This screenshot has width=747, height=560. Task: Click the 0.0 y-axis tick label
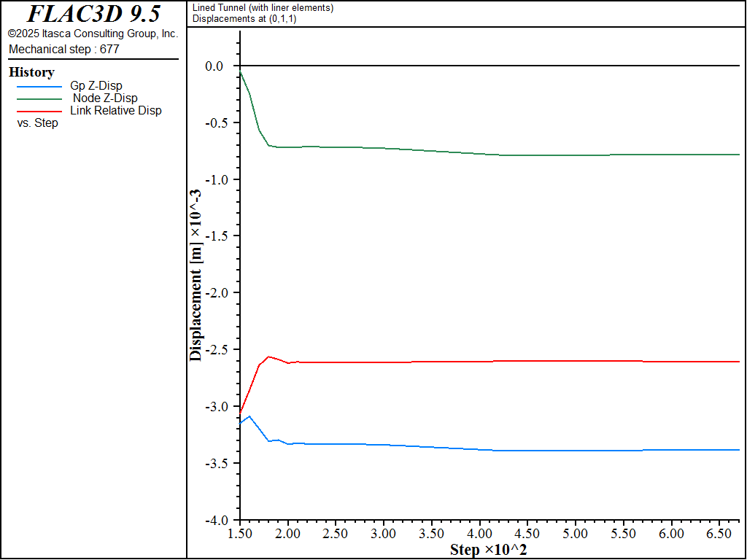click(214, 66)
